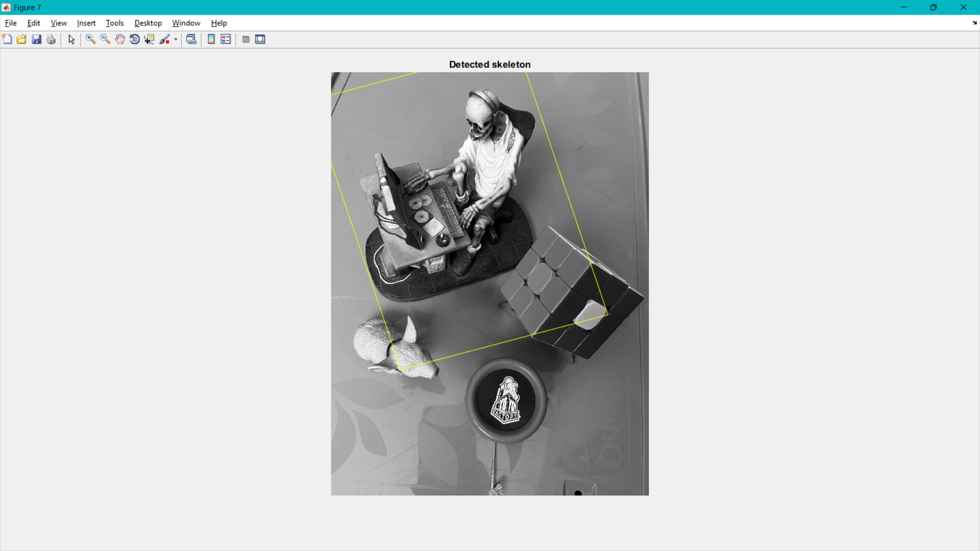Toggle the Data Cursor tool
The image size is (980, 551).
(x=149, y=39)
